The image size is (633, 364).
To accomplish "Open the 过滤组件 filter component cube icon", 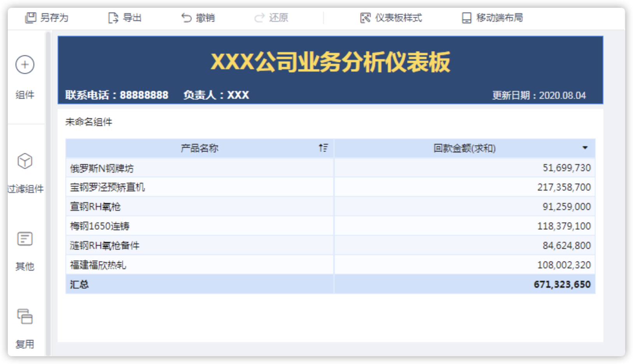I will click(x=25, y=161).
